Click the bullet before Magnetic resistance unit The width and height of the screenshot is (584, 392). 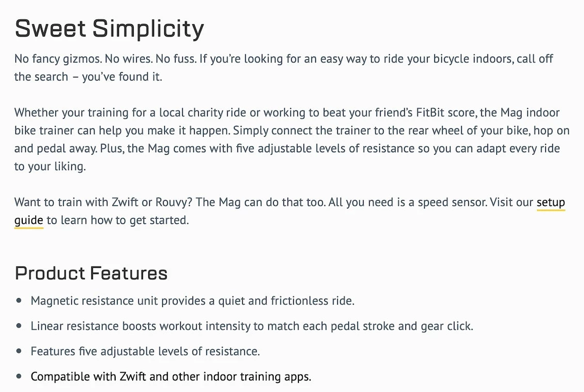(19, 300)
